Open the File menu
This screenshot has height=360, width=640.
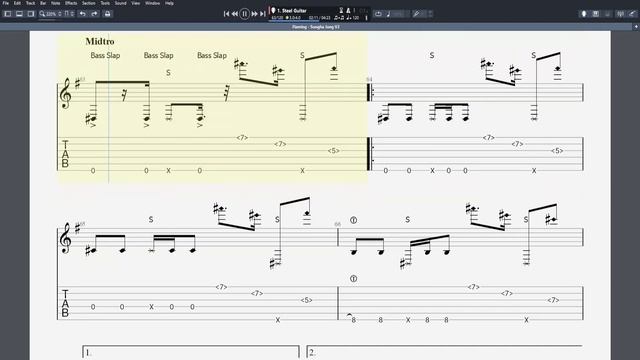coord(6,3)
